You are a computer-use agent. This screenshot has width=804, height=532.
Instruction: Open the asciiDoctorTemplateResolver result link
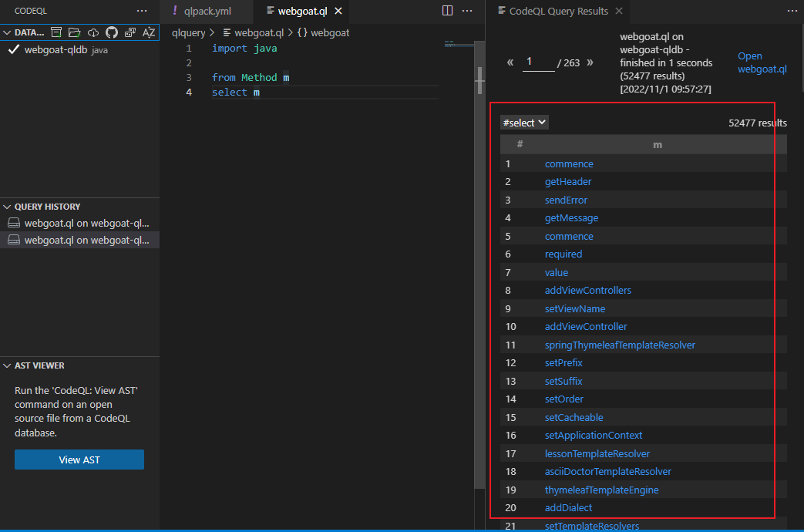pyautogui.click(x=607, y=471)
